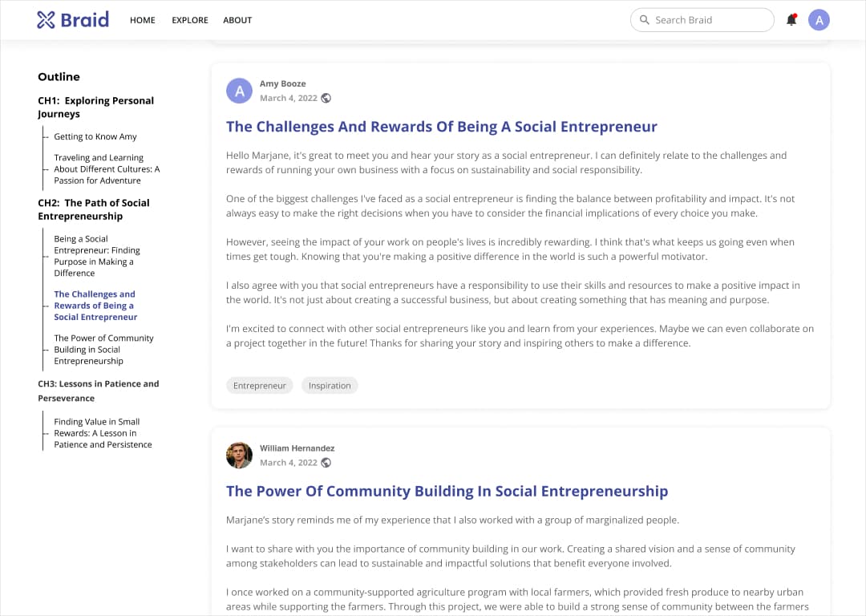
Task: Click globe visibility icon on Amy's post
Action: pyautogui.click(x=326, y=98)
